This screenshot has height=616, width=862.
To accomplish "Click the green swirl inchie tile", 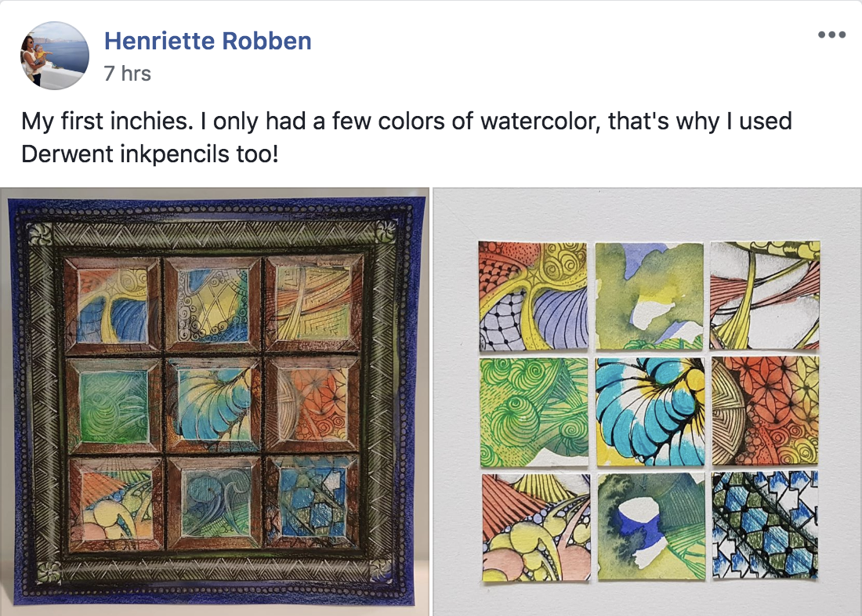I will 534,412.
